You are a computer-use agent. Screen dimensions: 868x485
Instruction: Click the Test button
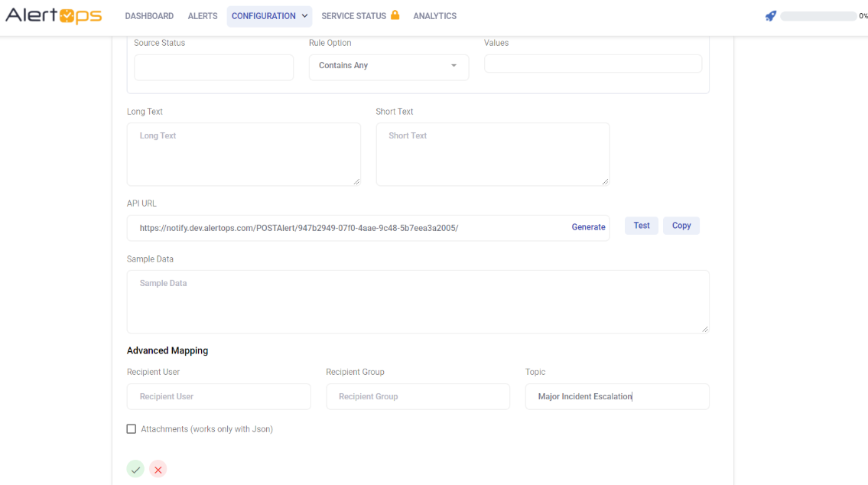(x=641, y=226)
